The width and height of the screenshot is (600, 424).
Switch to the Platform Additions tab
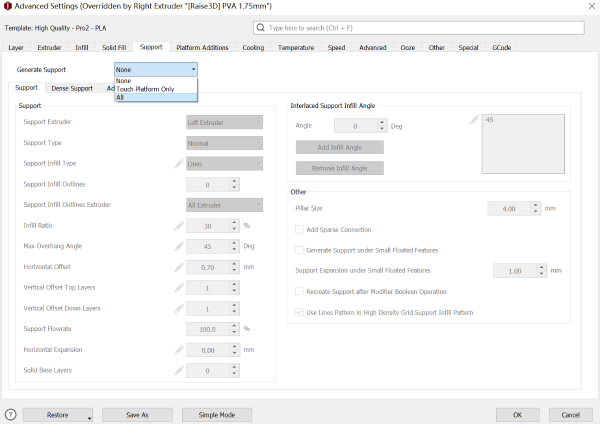coord(201,47)
